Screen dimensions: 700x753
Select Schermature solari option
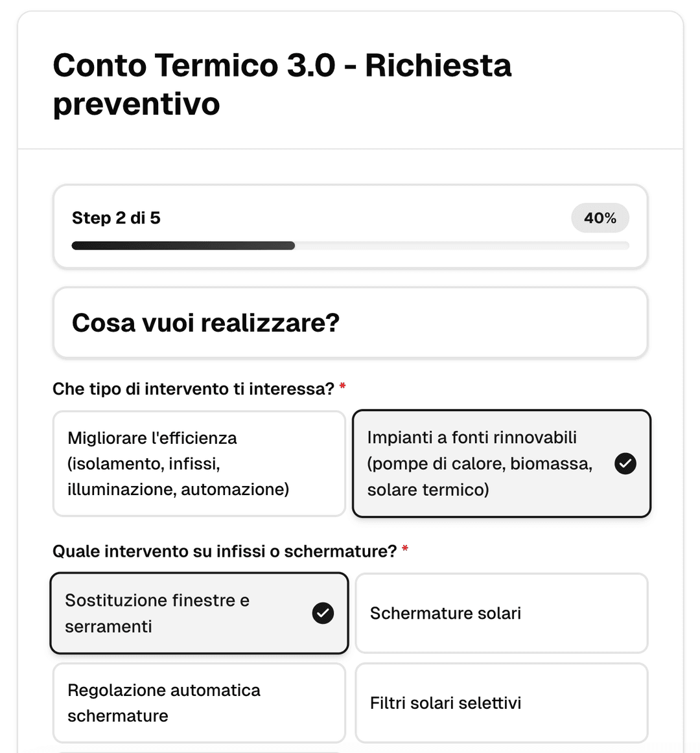[502, 613]
